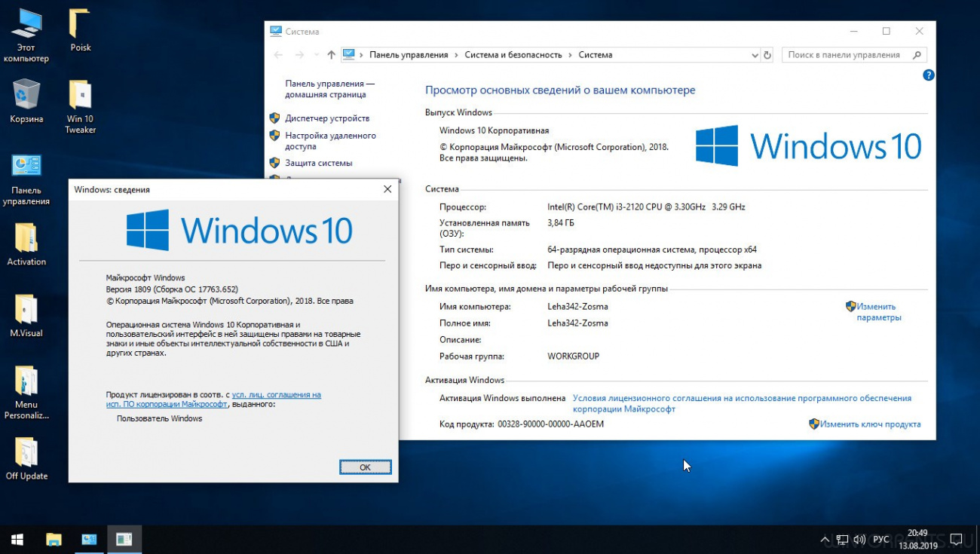
Task: Expand the address bar history dropdown
Action: pyautogui.click(x=755, y=55)
